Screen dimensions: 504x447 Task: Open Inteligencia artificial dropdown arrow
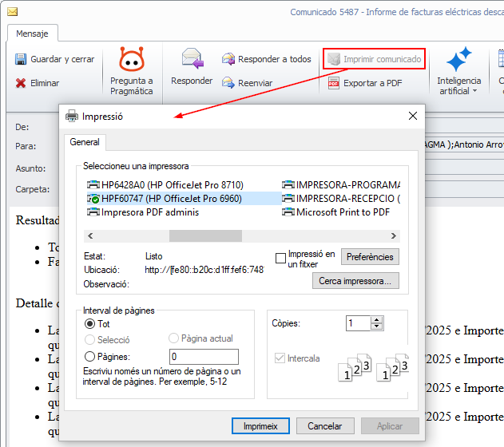pos(474,91)
